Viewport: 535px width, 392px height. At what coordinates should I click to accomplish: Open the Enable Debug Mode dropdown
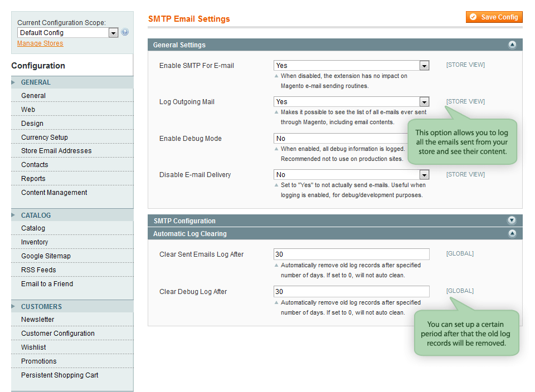click(341, 139)
